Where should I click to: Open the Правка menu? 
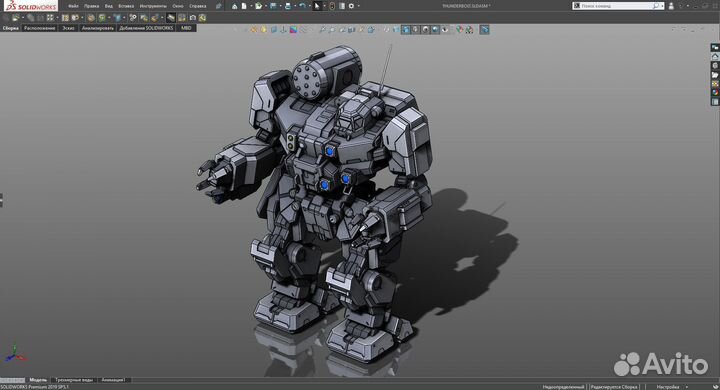pos(91,6)
